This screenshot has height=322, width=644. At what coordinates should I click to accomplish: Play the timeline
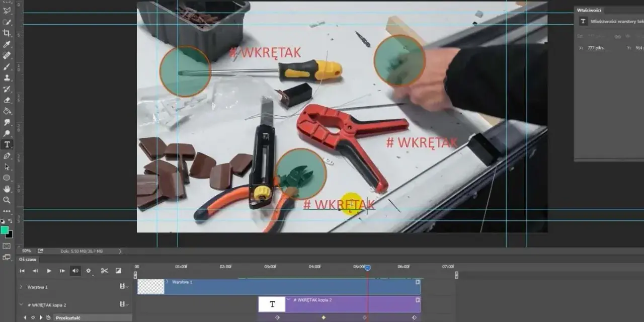pos(49,271)
